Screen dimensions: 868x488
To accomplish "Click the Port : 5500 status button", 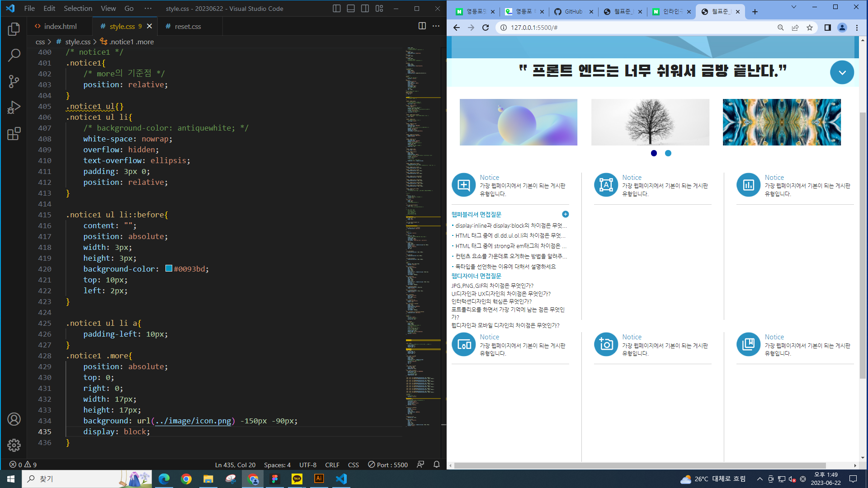I will [x=388, y=465].
